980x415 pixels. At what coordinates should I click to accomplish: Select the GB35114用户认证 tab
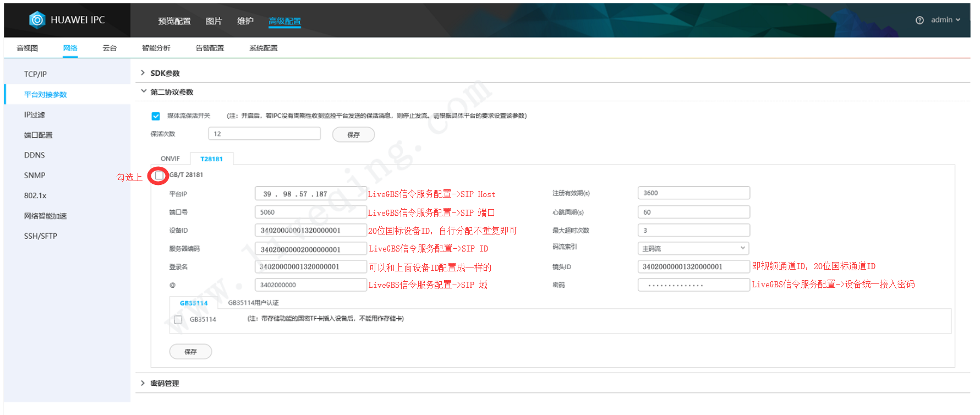point(253,303)
